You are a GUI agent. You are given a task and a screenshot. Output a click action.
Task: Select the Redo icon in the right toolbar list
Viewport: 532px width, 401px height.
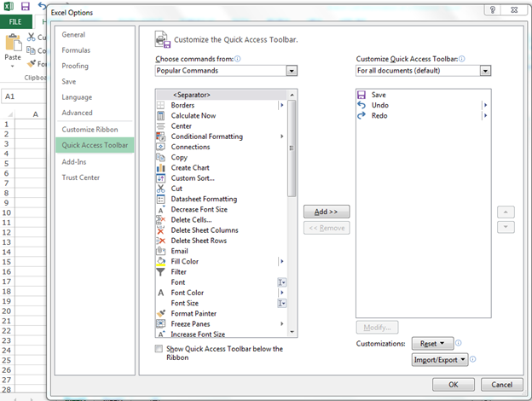361,116
